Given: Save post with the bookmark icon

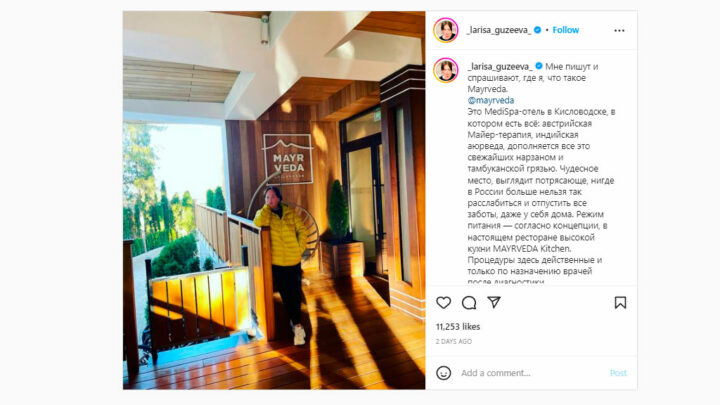Looking at the screenshot, I should pos(620,303).
